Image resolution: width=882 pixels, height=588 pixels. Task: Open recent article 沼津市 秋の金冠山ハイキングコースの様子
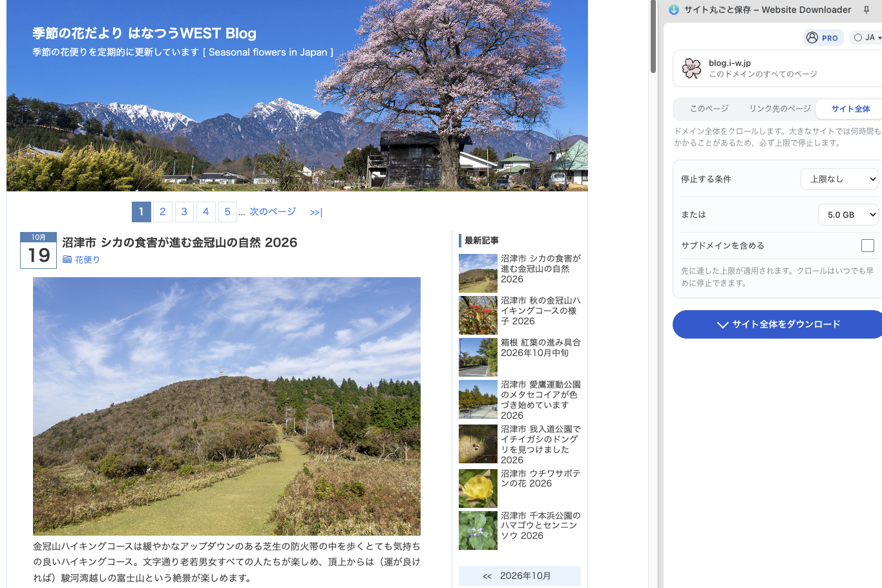tap(541, 311)
